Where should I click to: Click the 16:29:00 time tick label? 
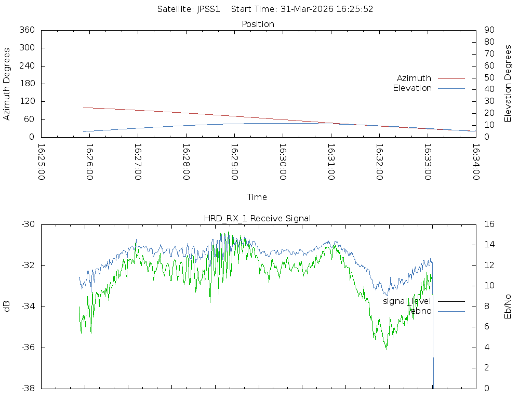(x=234, y=162)
